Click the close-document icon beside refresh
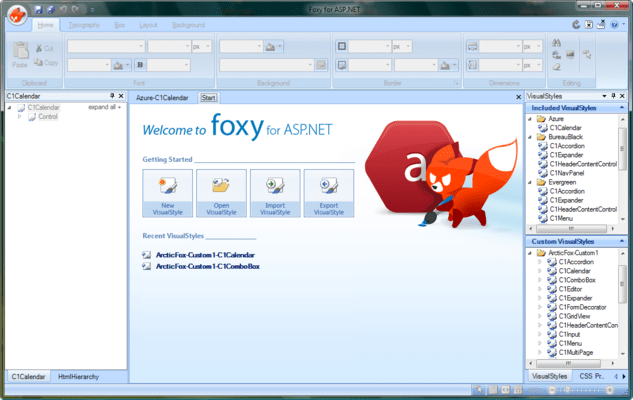Viewport: 633px width, 400px height. (x=589, y=25)
